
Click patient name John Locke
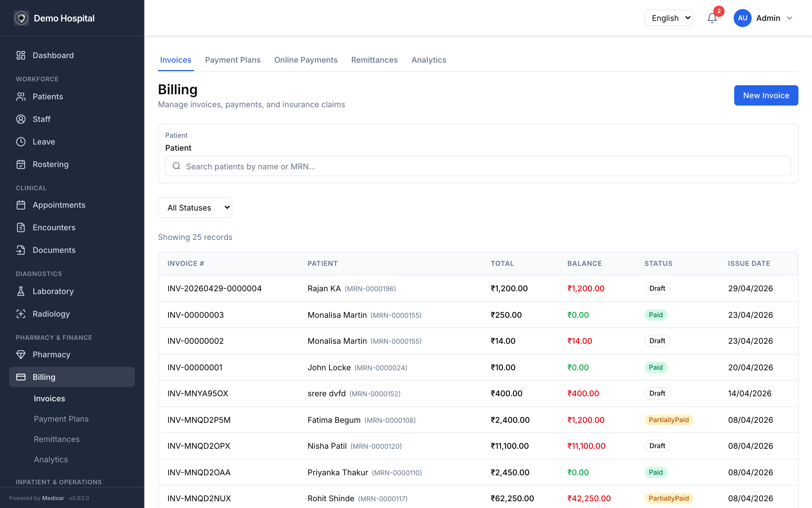point(329,367)
